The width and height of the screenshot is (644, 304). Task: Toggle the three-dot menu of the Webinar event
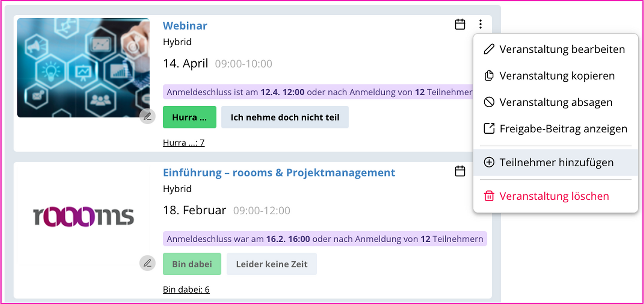pyautogui.click(x=480, y=24)
